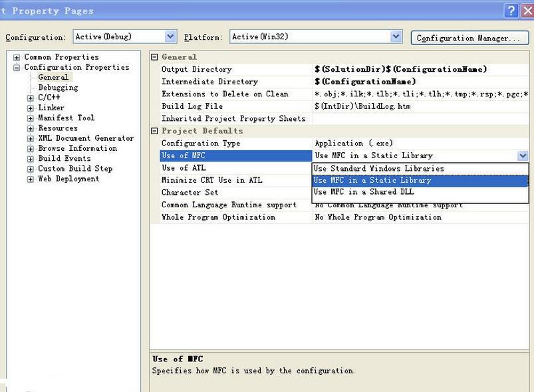Viewport: 534px width, 392px height.
Task: Click the Configuration Manager button
Action: point(469,38)
